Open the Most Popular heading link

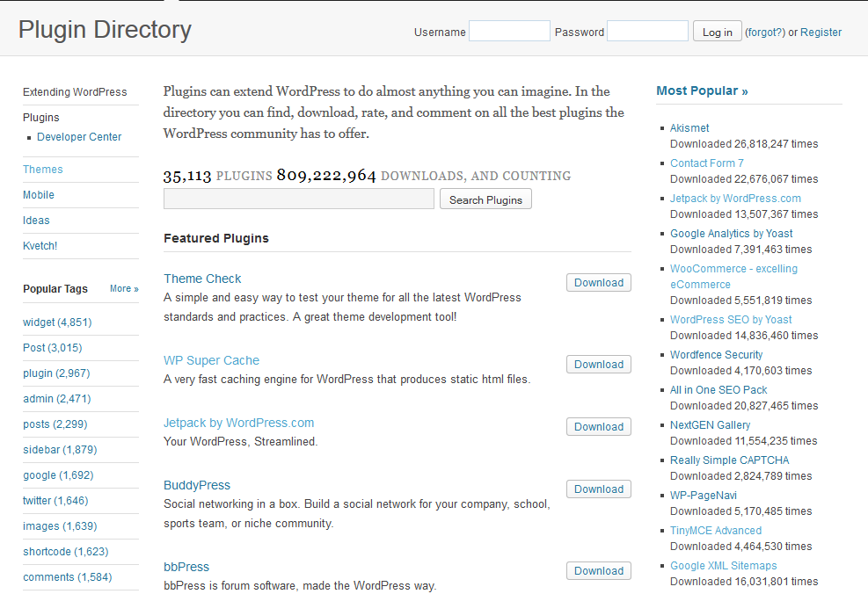[x=702, y=91]
